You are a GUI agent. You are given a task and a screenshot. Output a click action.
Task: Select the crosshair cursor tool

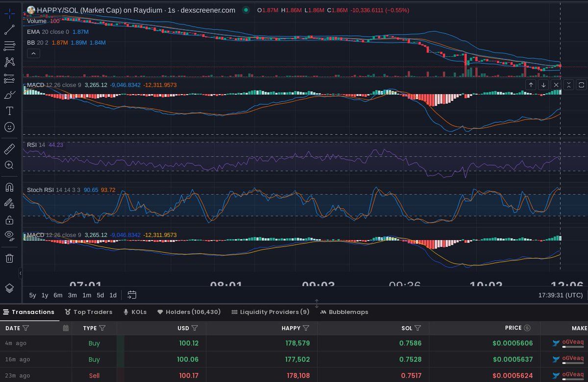pyautogui.click(x=9, y=13)
